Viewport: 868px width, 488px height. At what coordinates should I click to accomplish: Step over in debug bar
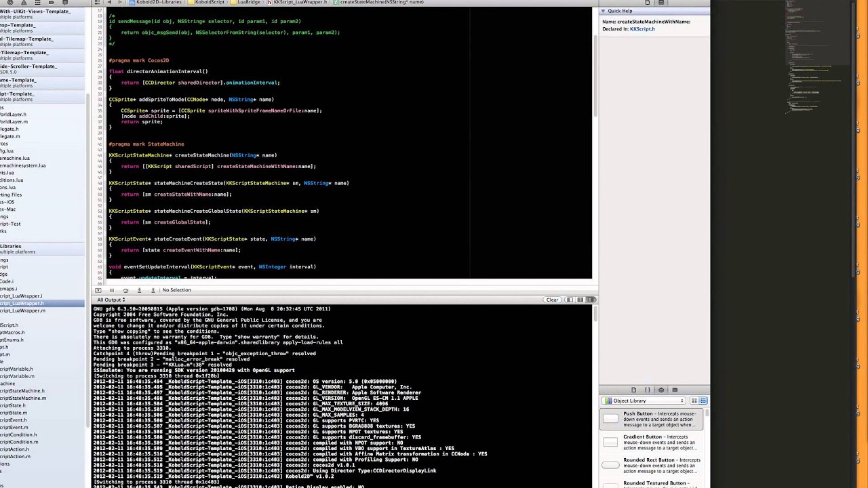tap(125, 290)
